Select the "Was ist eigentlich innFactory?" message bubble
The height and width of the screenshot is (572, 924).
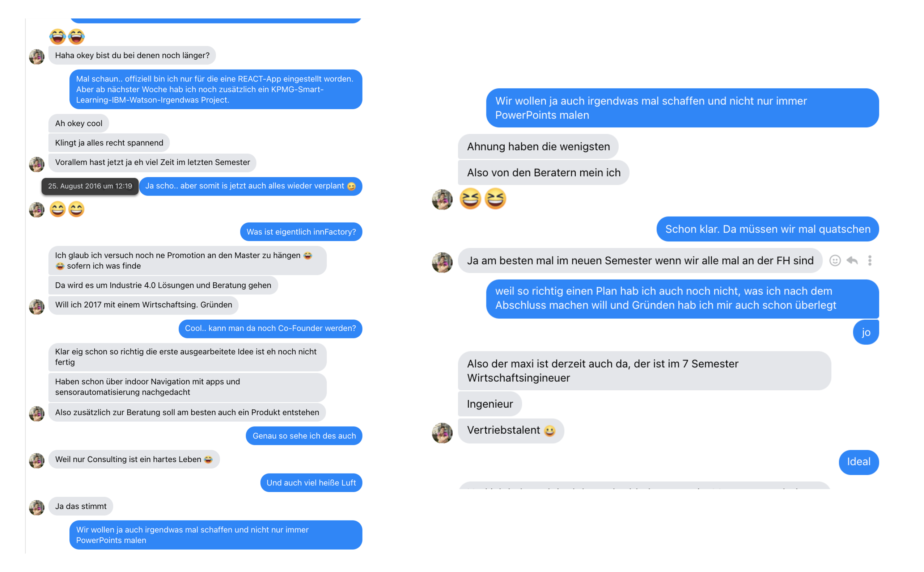click(301, 232)
